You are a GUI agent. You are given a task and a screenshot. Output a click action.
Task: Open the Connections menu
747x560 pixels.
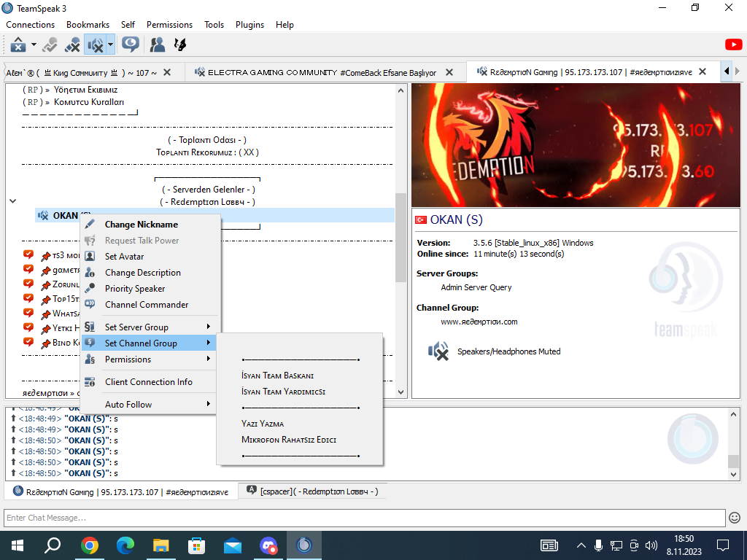pyautogui.click(x=31, y=25)
